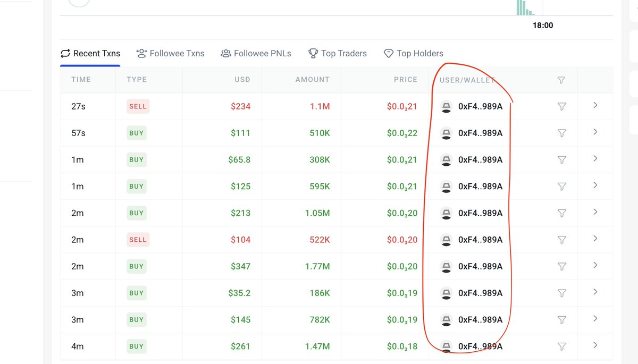Filter by wallet on the $213 buy row
This screenshot has width=638, height=364.
click(561, 213)
